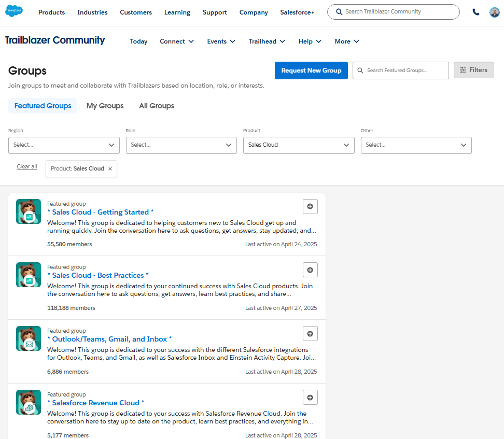The height and width of the screenshot is (439, 504).
Task: Expand the Region dropdown
Action: point(64,145)
